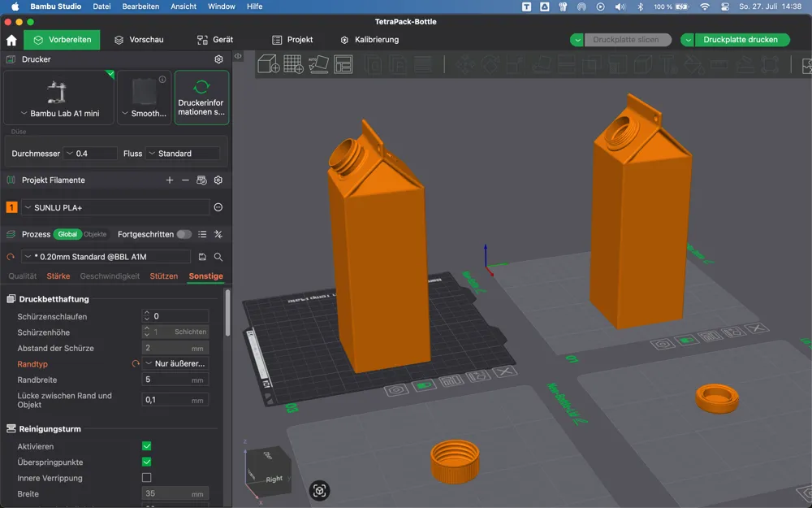Click the Druckplatte drucken button
The width and height of the screenshot is (812, 508).
click(x=741, y=40)
